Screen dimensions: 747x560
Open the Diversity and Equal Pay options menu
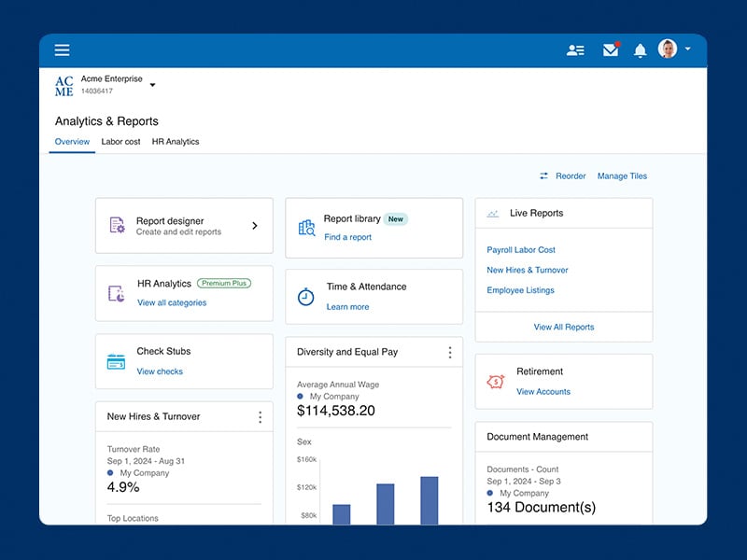click(x=450, y=352)
